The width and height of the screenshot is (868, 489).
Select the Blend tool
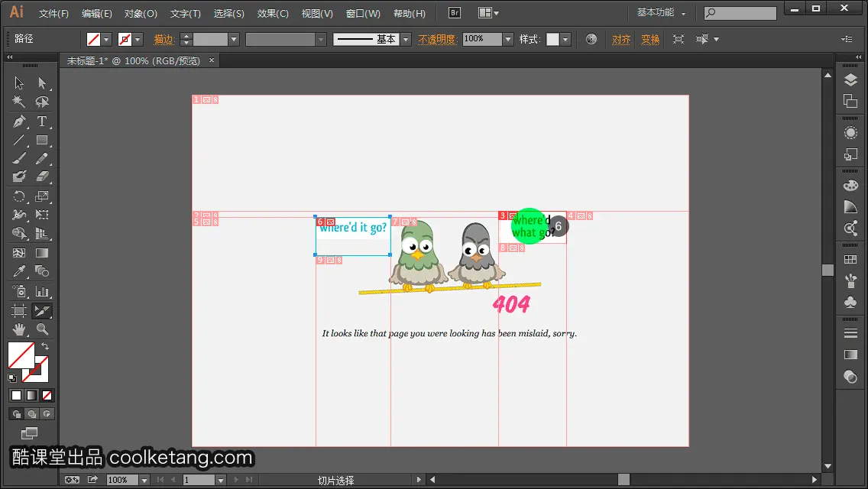(x=42, y=271)
